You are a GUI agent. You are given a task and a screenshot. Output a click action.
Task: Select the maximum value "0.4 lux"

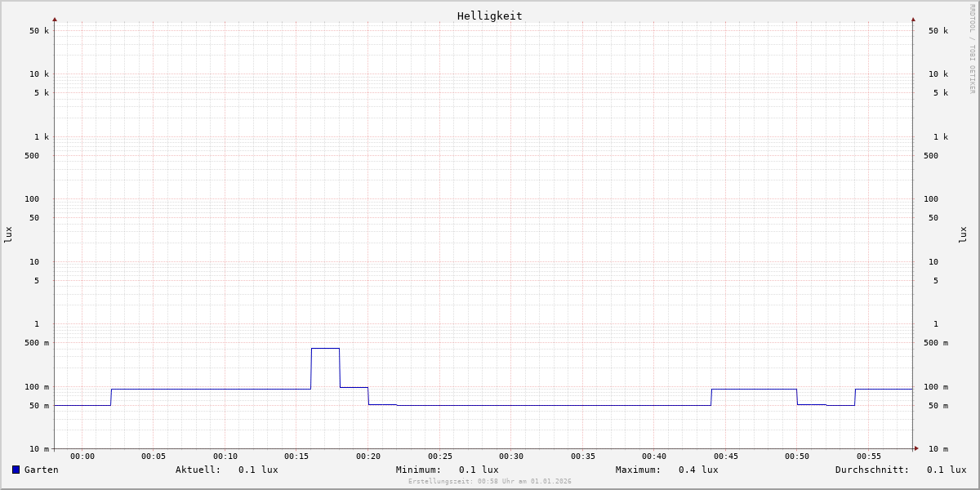point(698,470)
